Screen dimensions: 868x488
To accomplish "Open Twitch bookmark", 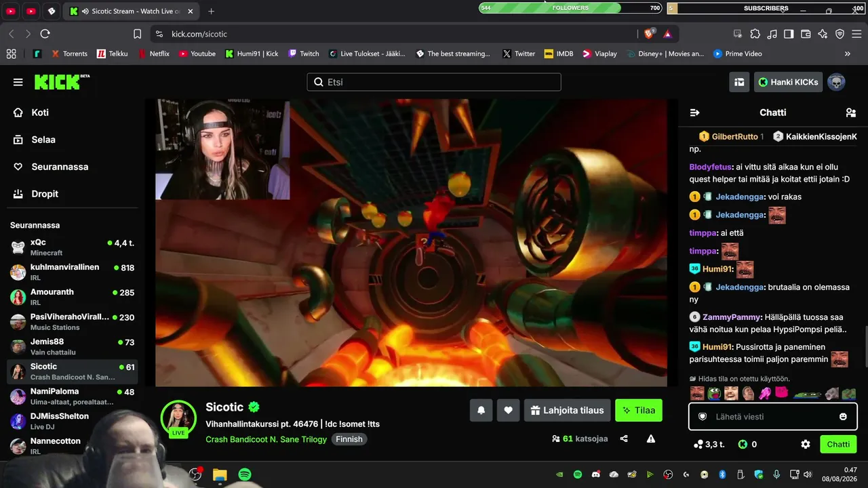I will click(303, 54).
